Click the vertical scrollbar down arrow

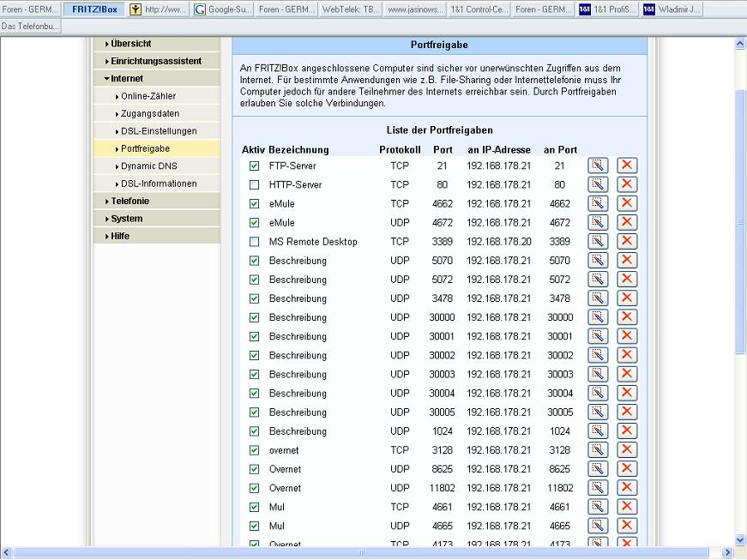740,540
